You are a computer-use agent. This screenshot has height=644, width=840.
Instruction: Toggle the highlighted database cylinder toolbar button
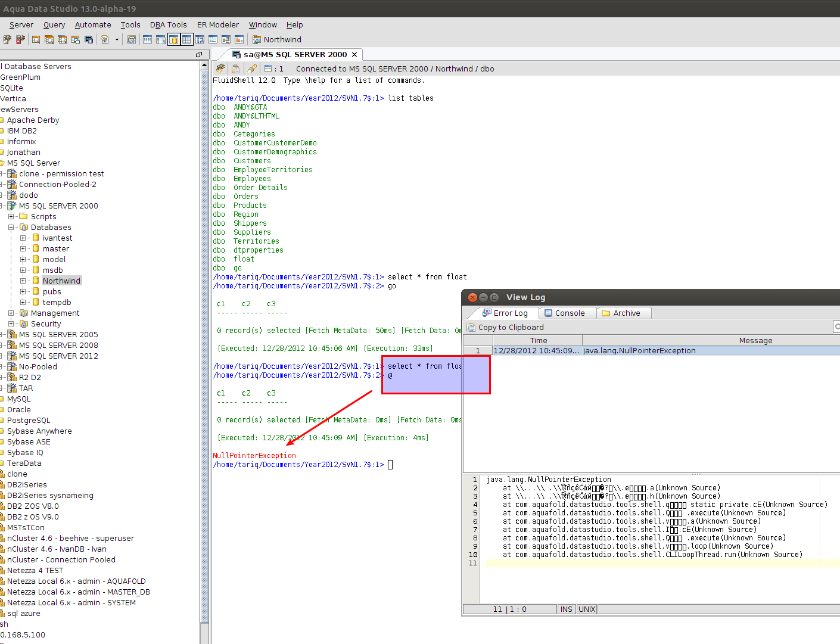(173, 39)
